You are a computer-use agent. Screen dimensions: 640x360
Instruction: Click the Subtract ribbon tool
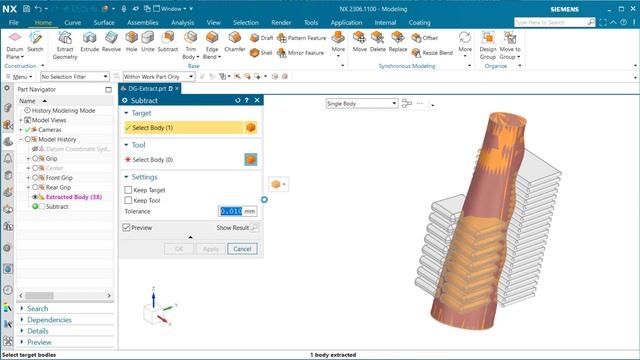pyautogui.click(x=168, y=42)
